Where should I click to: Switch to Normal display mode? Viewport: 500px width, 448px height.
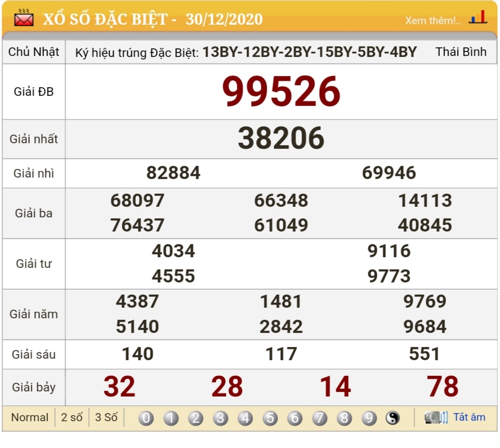tap(30, 418)
